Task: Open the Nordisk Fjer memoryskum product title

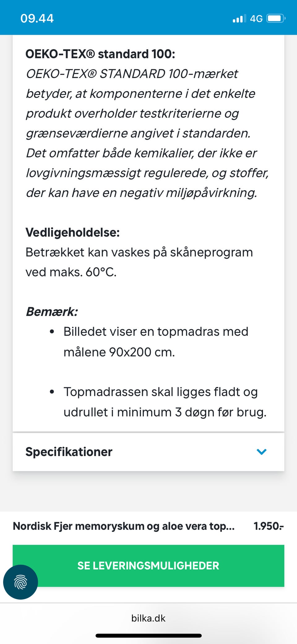Action: [124, 526]
